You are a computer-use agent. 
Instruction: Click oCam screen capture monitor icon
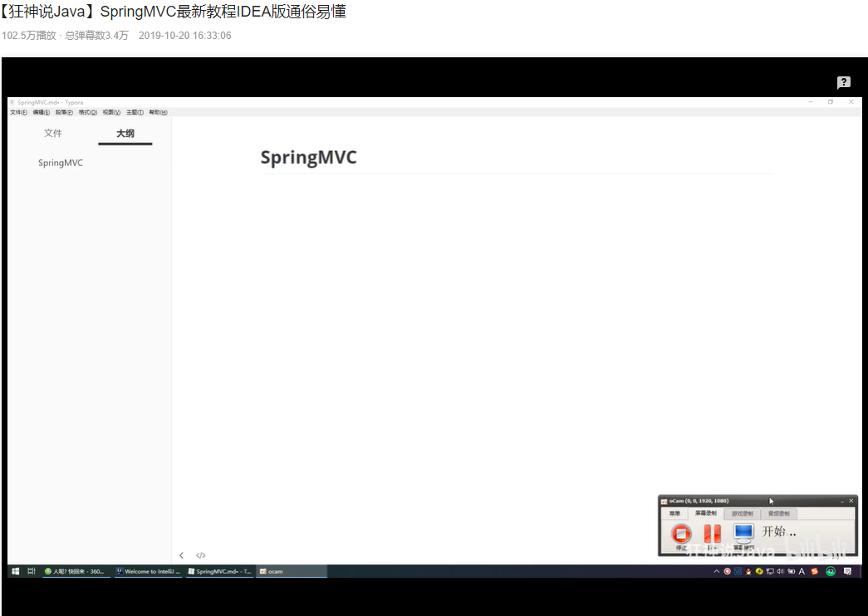(x=743, y=532)
